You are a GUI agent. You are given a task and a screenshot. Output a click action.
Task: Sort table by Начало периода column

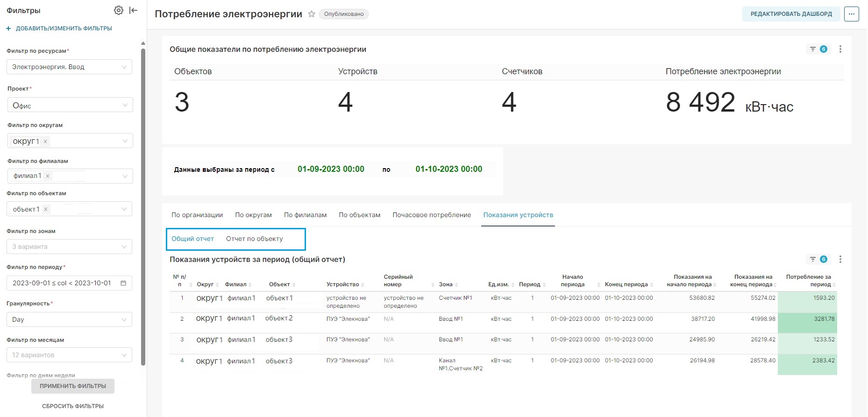point(598,285)
